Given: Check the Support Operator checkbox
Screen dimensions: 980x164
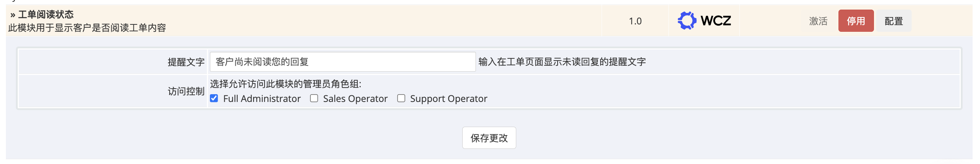Looking at the screenshot, I should (x=401, y=99).
